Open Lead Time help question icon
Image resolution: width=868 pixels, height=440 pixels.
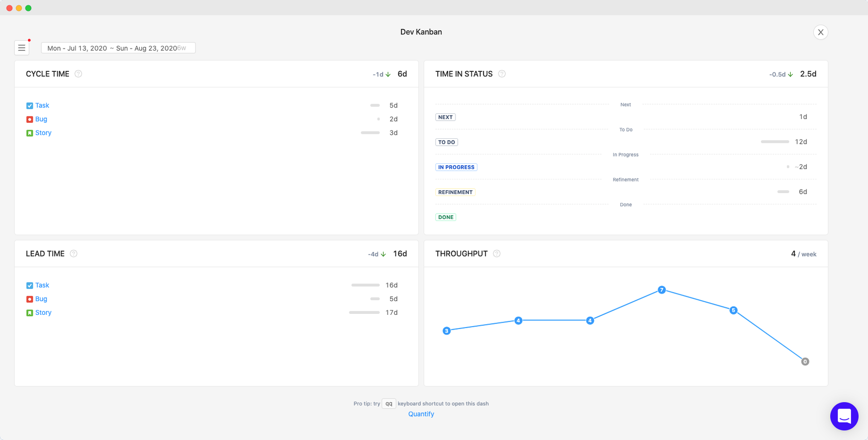(74, 254)
